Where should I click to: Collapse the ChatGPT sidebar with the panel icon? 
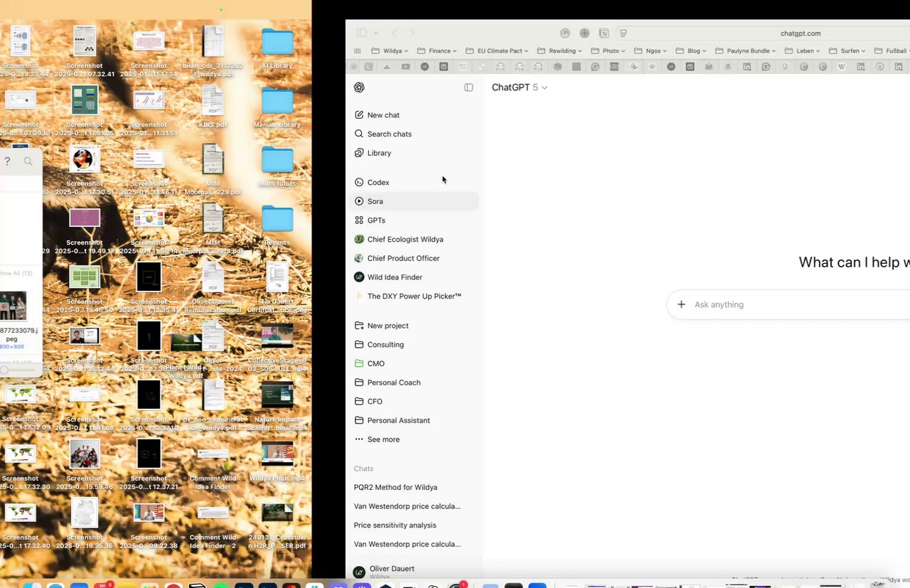pos(469,87)
